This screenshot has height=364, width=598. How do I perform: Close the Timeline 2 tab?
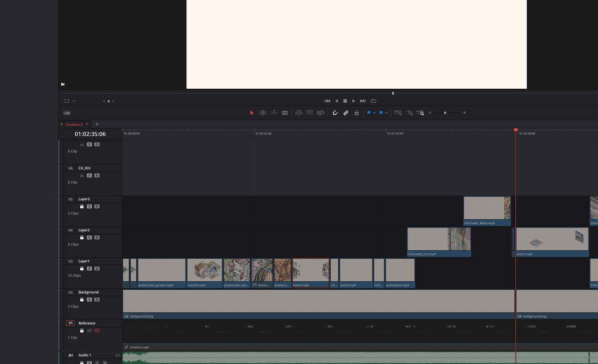pos(62,124)
